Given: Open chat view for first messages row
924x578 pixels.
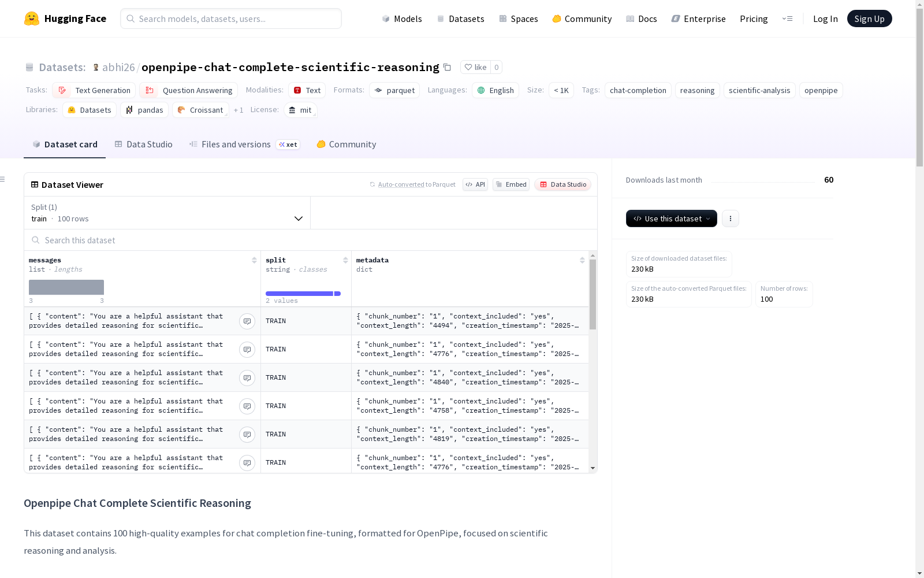Looking at the screenshot, I should [247, 321].
